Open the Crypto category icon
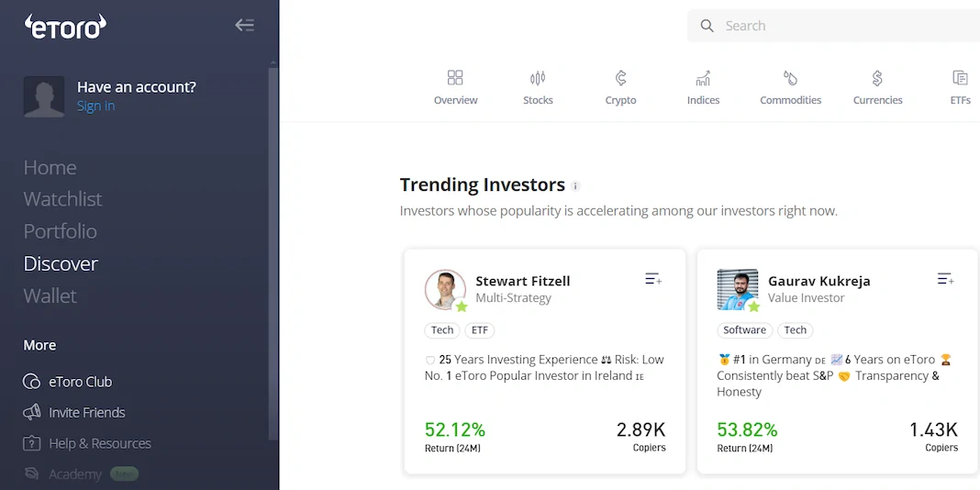This screenshot has height=490, width=980. (x=620, y=78)
